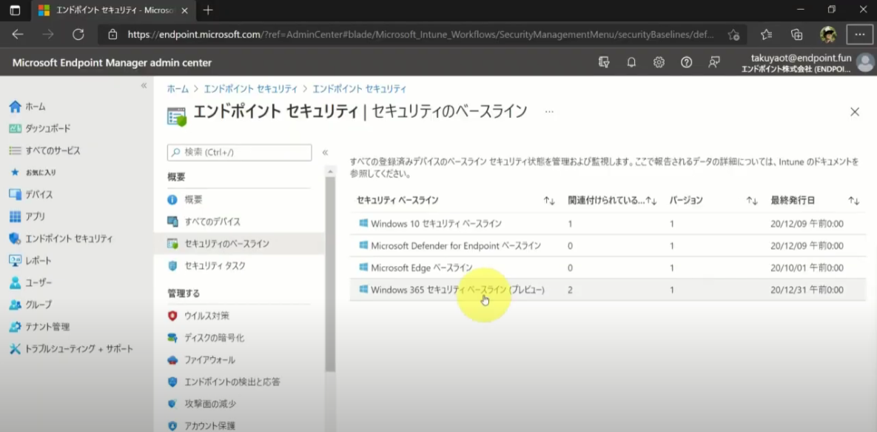Image resolution: width=877 pixels, height=432 pixels.
Task: Open the browser favorites star icon
Action: (x=766, y=34)
